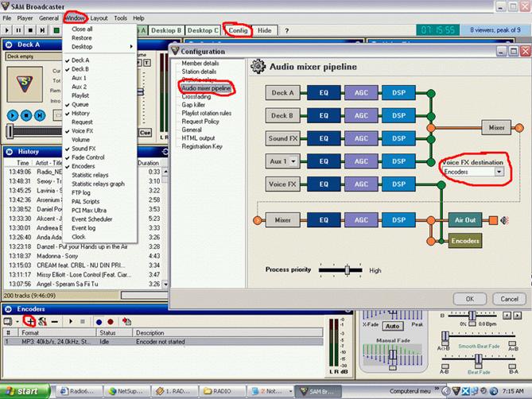532x399 pixels.
Task: Uncheck Deck B in the Window menu
Action: click(x=80, y=69)
